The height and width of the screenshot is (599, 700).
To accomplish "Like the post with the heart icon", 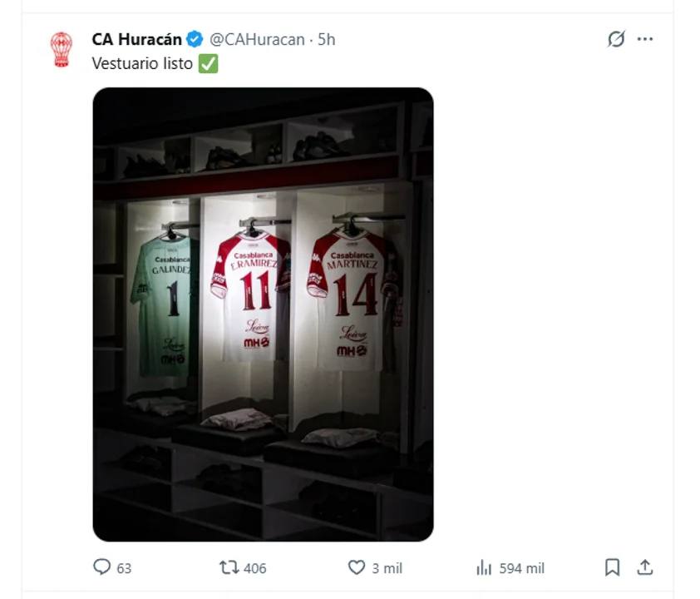I will [357, 567].
